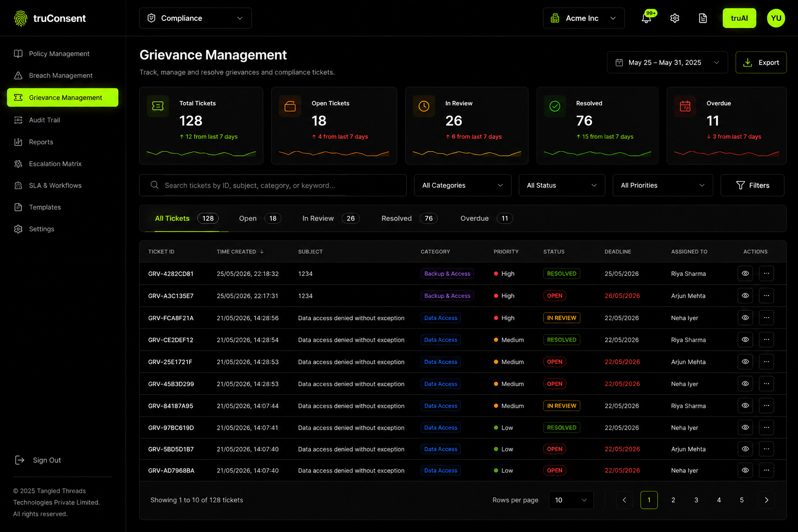
Task: Click the Resolved checkmark icon
Action: tap(555, 106)
